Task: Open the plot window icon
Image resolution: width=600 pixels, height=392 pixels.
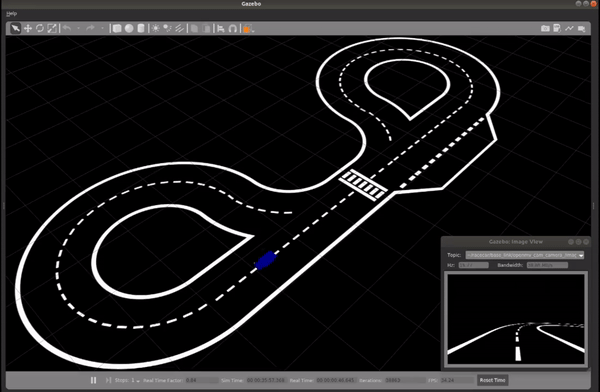Action: [569, 29]
